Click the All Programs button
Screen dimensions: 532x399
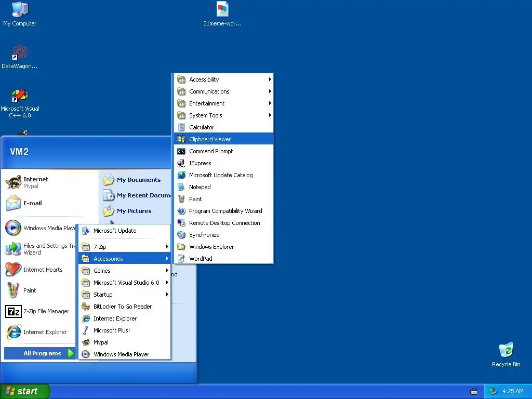(40, 353)
